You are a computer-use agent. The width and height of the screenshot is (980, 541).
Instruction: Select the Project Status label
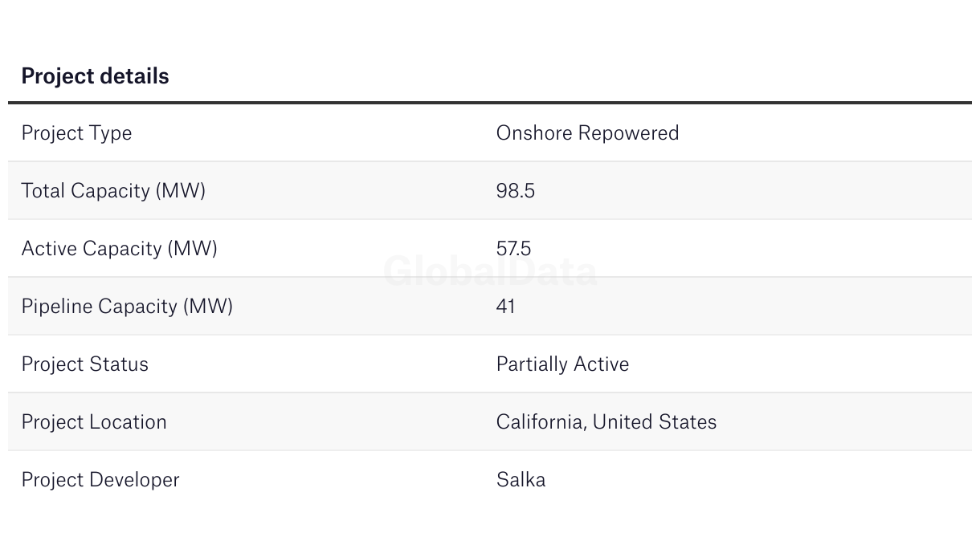tap(84, 364)
